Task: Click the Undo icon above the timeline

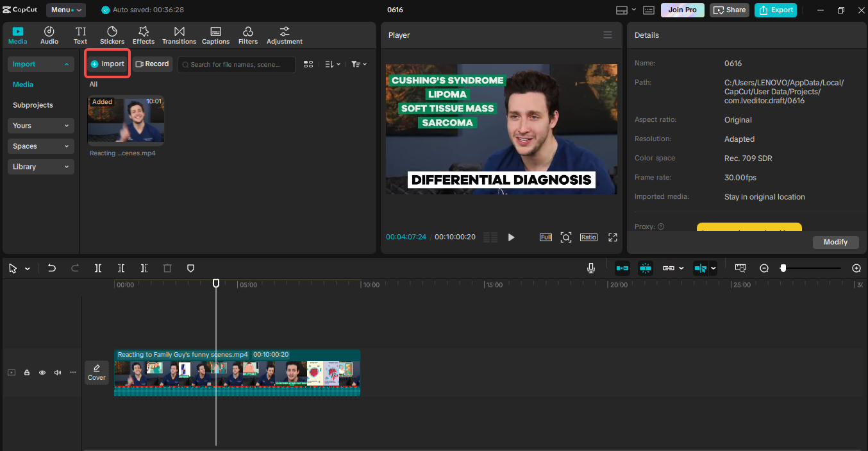Action: [x=52, y=268]
